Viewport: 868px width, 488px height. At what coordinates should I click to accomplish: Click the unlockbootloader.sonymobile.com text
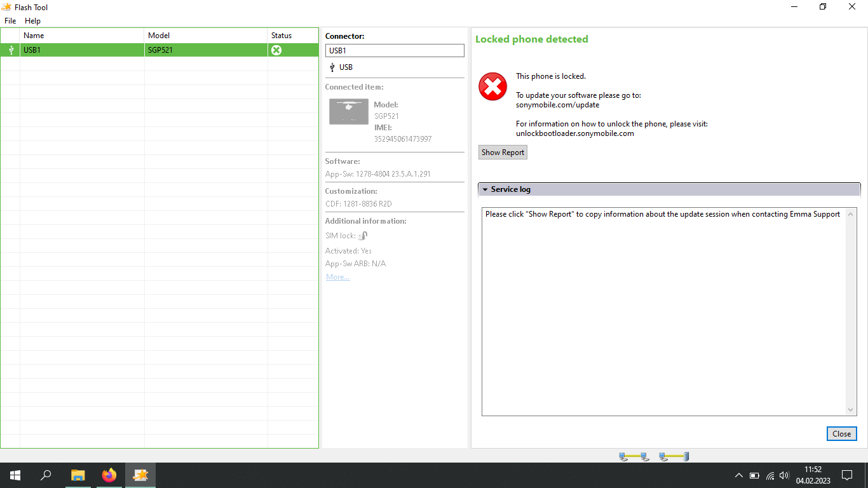coord(575,133)
